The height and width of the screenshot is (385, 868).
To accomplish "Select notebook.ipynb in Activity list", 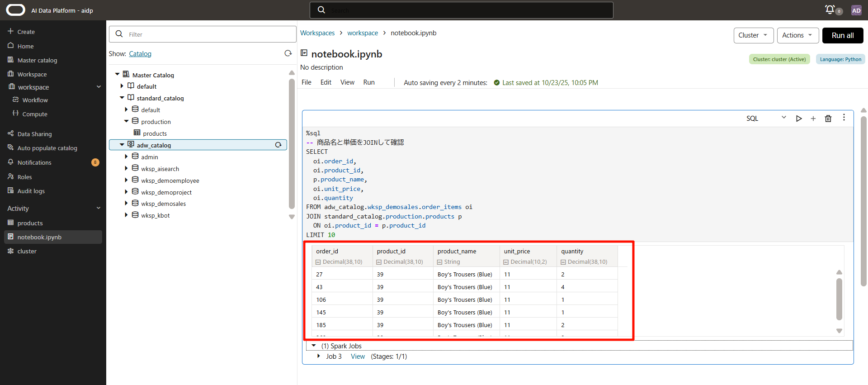I will tap(53, 237).
